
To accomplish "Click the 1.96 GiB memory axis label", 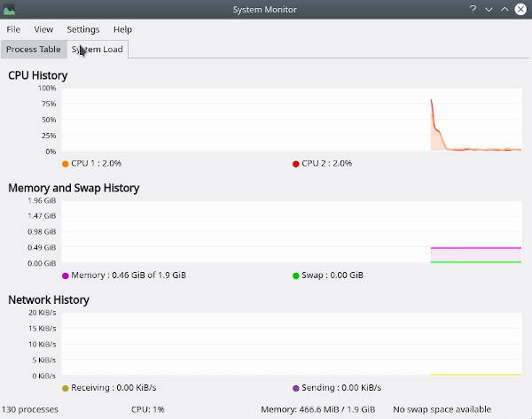I will tap(42, 200).
